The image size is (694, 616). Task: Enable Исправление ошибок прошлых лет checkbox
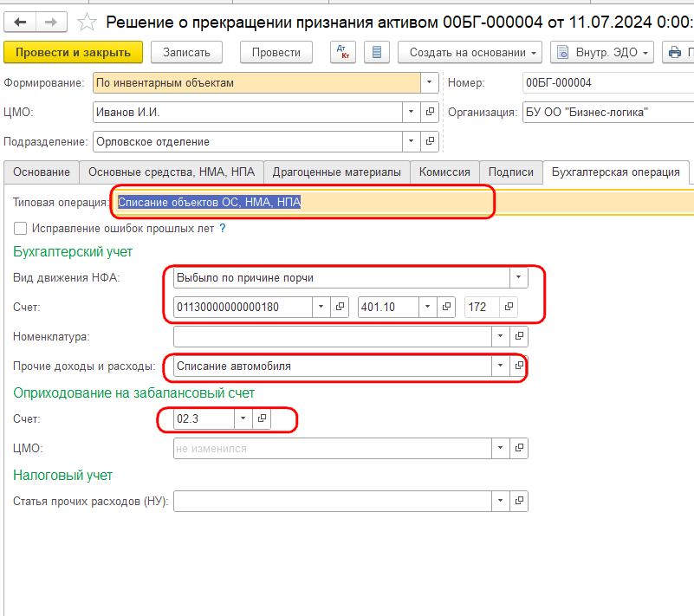click(x=20, y=229)
